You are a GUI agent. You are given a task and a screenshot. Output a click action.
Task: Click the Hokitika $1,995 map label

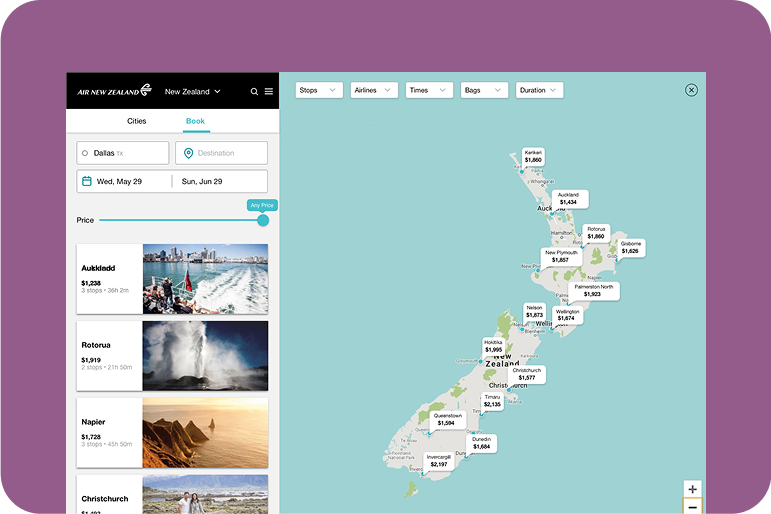[493, 346]
